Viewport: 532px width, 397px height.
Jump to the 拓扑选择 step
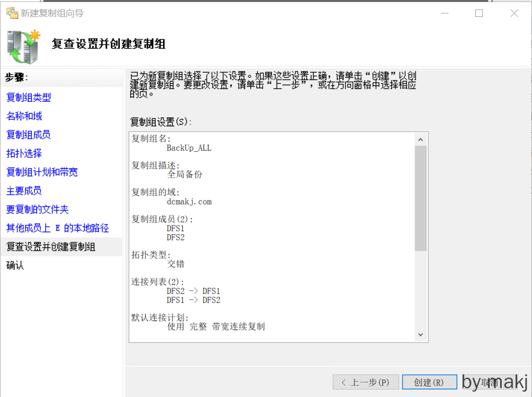24,154
